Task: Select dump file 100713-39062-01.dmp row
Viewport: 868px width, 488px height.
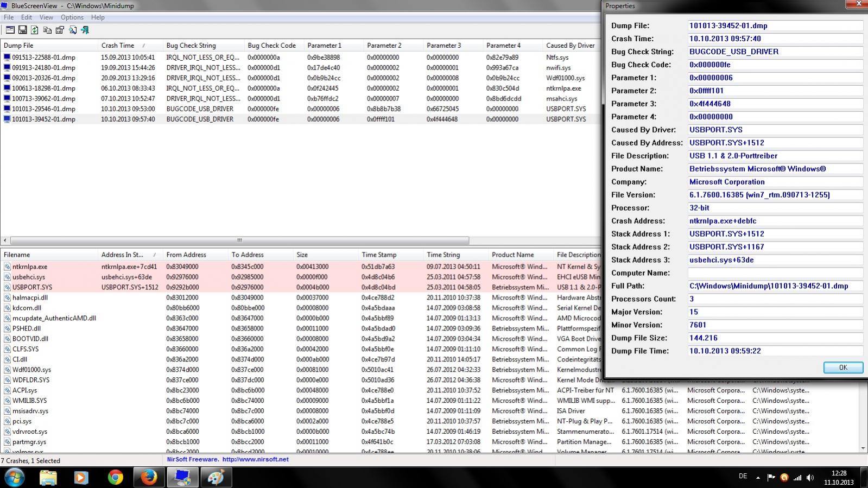Action: coord(300,98)
